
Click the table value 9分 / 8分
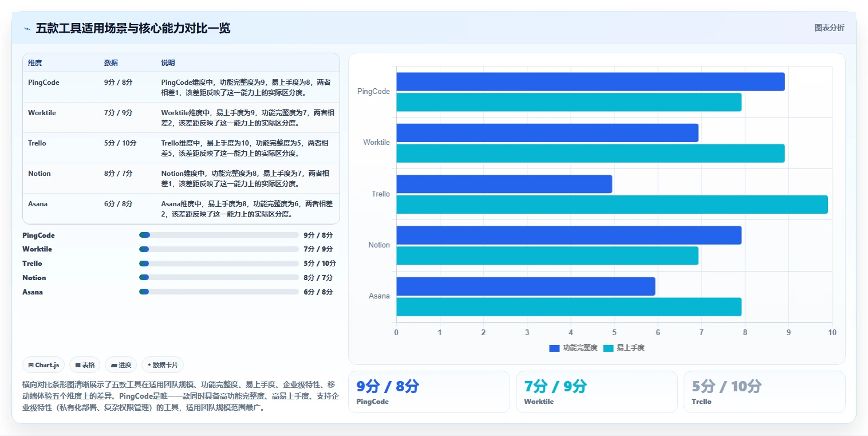(x=119, y=83)
